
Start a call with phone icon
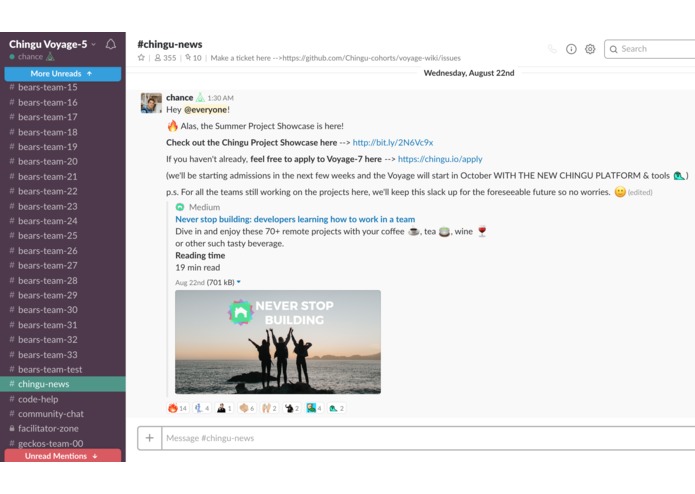(552, 49)
